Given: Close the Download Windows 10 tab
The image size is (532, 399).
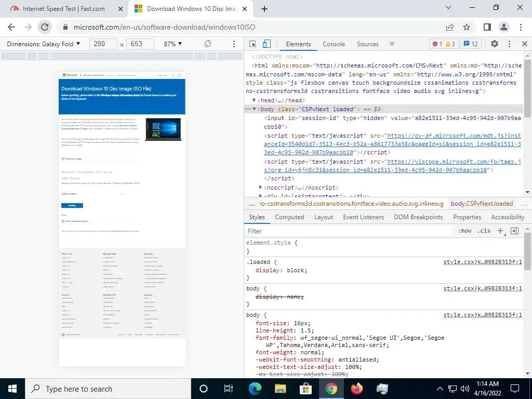Looking at the screenshot, I should [x=245, y=9].
